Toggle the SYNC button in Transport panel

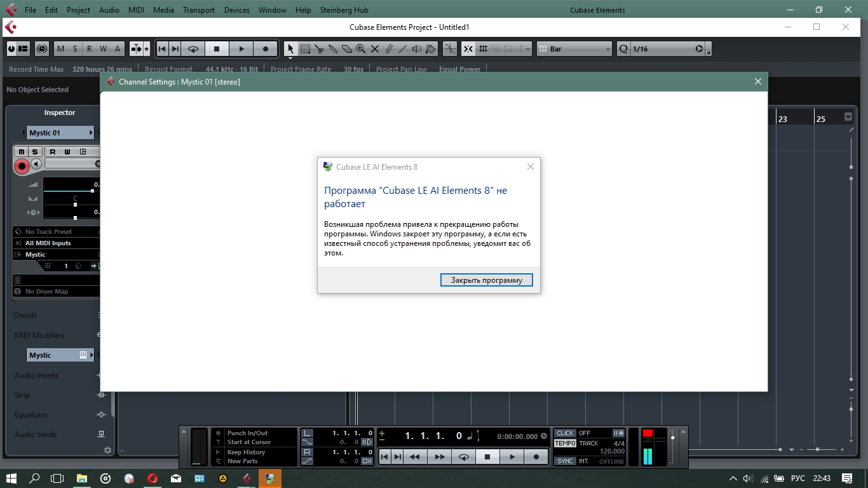(x=565, y=461)
